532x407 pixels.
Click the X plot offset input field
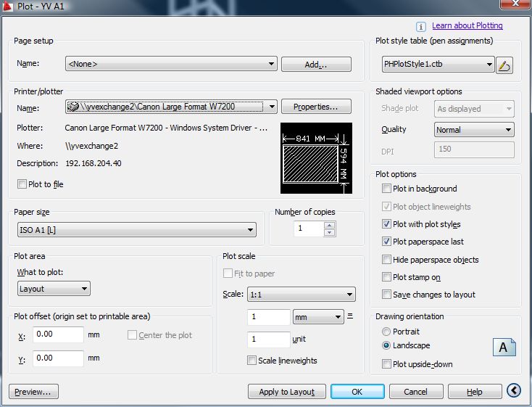[x=58, y=334]
